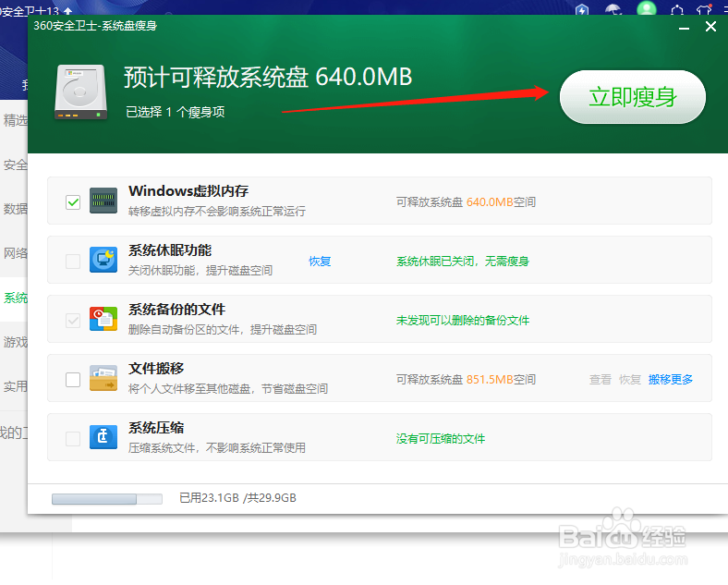Open the 网络 sidebar tab in 360 main window
728x585 pixels.
[x=14, y=253]
